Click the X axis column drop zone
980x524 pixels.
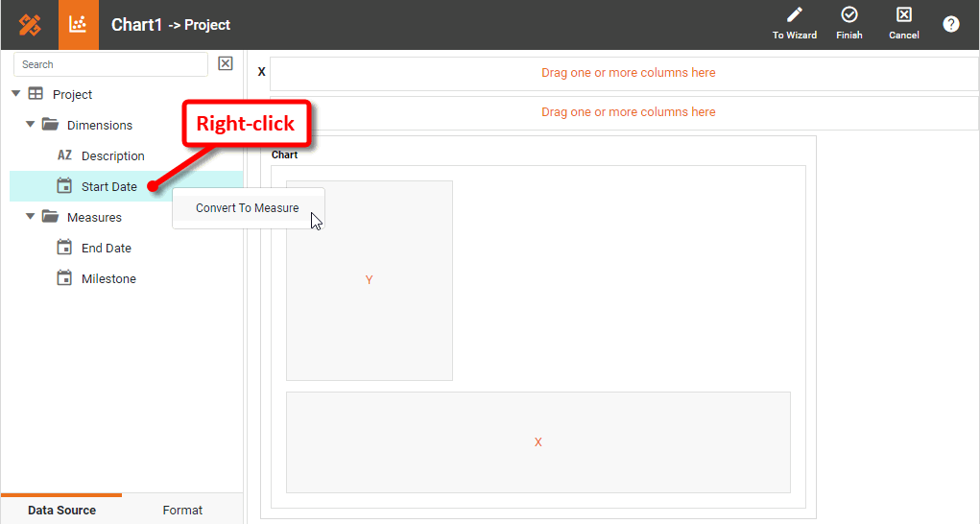pos(628,73)
